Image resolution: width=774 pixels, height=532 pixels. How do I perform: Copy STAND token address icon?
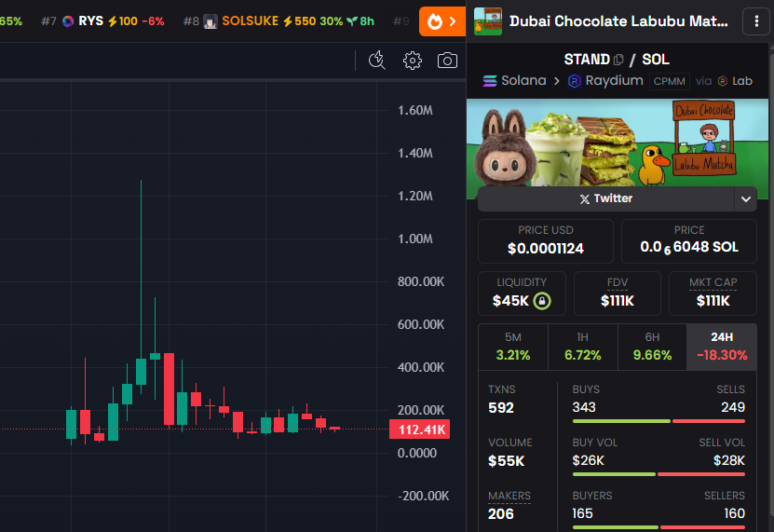[618, 60]
